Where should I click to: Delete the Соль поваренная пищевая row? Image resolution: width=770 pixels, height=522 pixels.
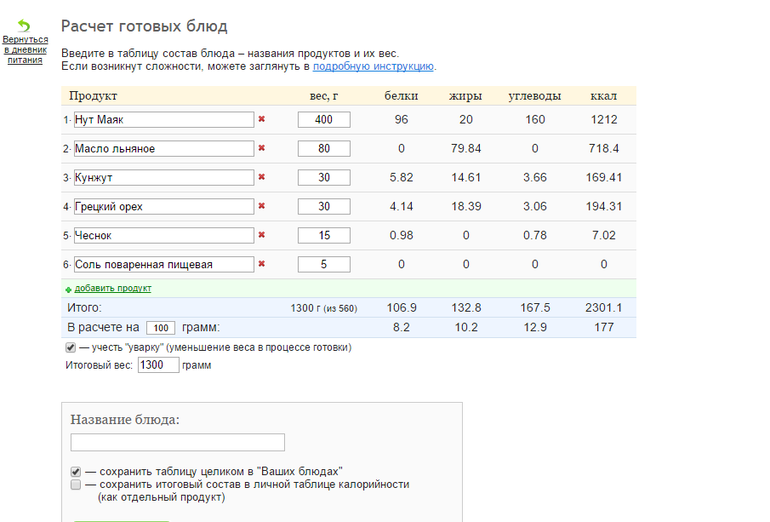[262, 265]
